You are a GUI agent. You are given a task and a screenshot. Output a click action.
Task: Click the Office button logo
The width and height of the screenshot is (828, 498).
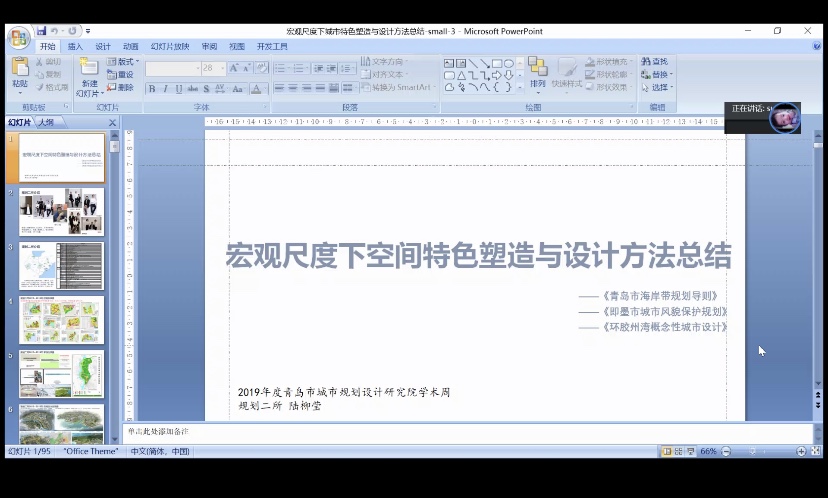click(x=18, y=38)
